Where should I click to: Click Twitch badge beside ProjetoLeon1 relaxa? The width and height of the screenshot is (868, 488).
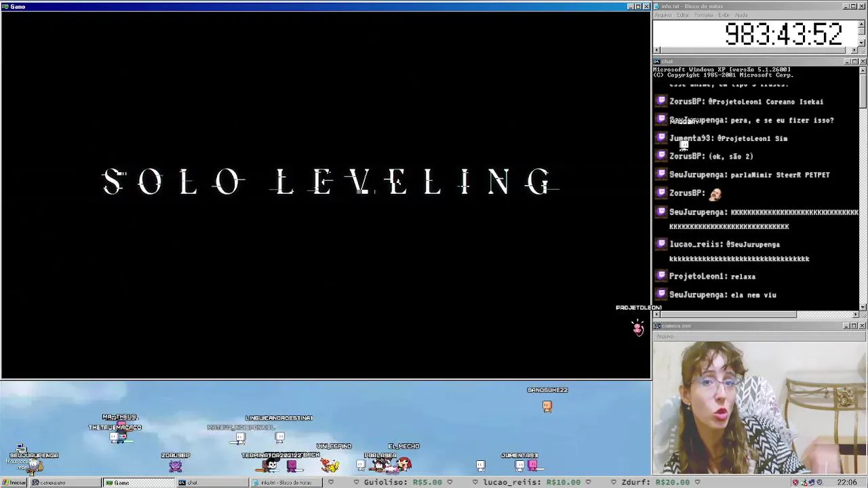coord(662,276)
